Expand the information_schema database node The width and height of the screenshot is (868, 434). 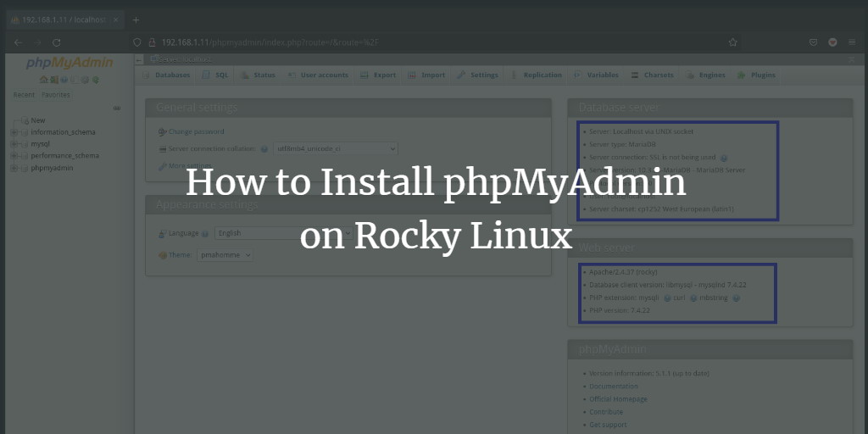(14, 132)
